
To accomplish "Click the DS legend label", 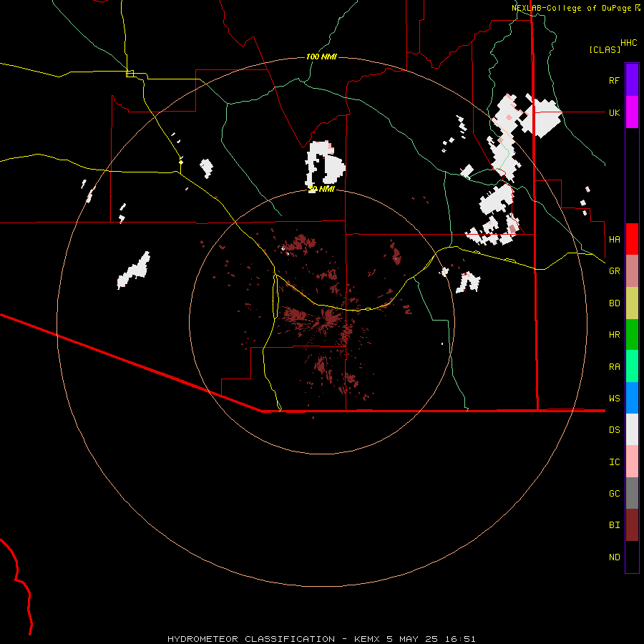I will point(614,429).
